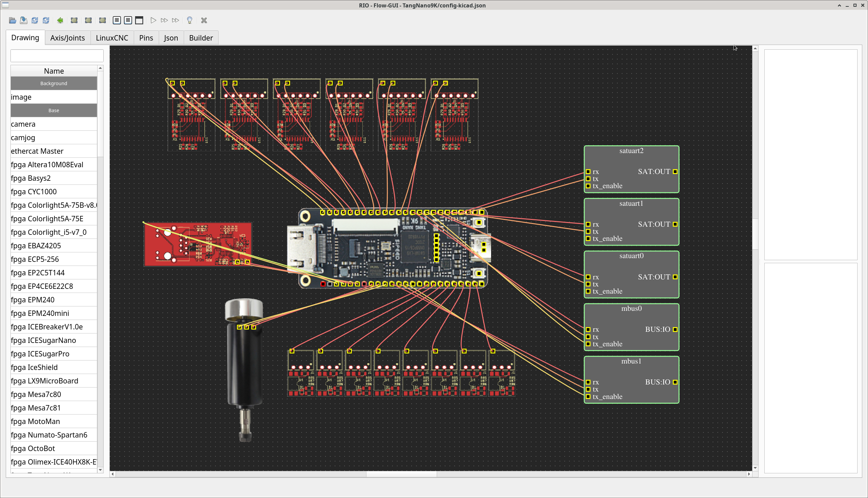The height and width of the screenshot is (498, 868).
Task: Click the satuart2 node box title
Action: [631, 151]
